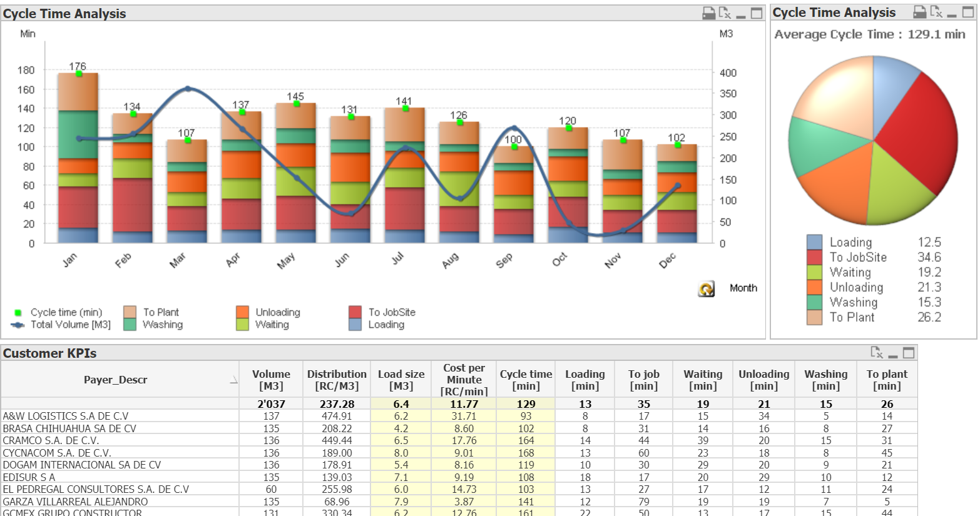Sort by Volume [M3] column header

click(271, 380)
